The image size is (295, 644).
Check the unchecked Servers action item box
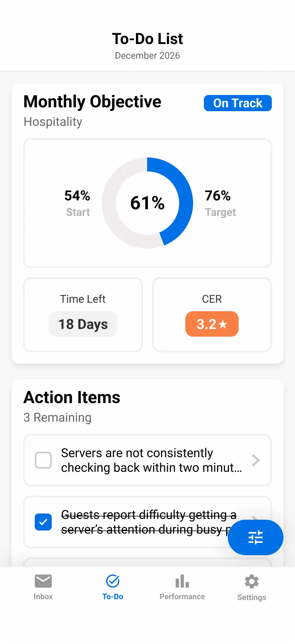43,460
